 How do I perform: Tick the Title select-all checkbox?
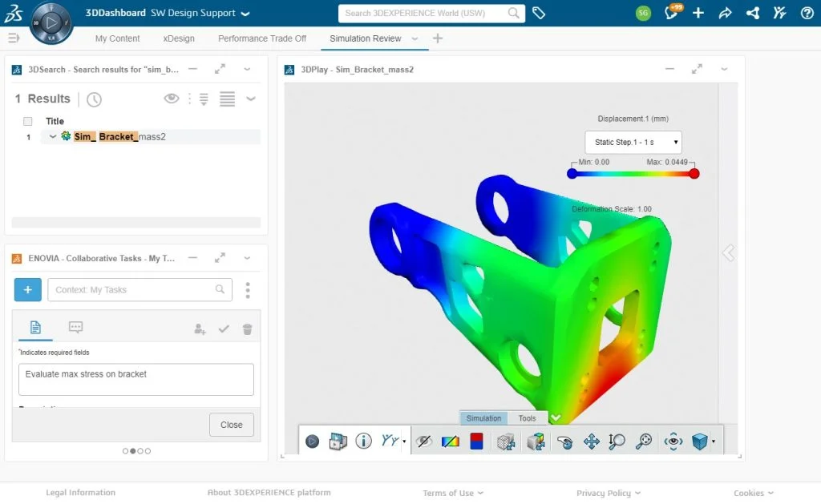click(28, 122)
